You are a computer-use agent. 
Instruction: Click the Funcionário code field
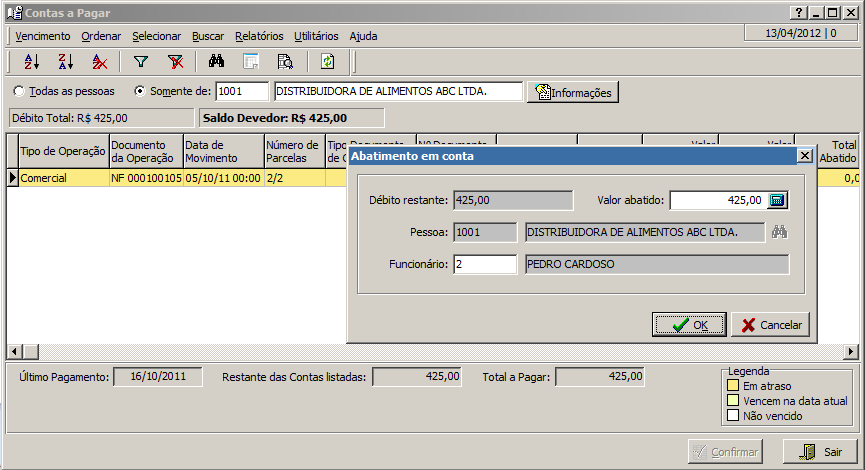484,264
